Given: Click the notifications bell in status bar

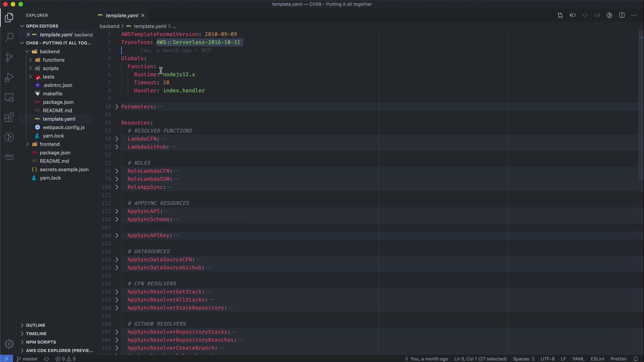Looking at the screenshot, I should tap(635, 359).
